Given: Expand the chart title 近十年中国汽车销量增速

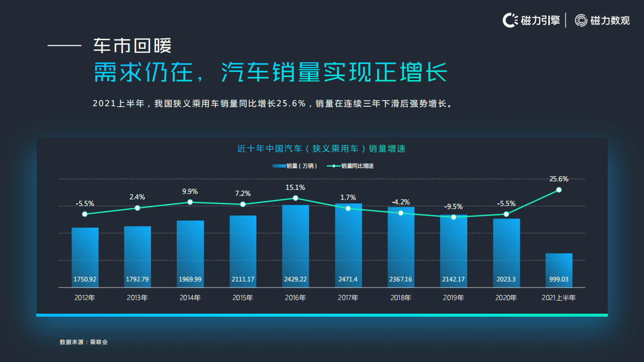Looking at the screenshot, I should pos(322,149).
